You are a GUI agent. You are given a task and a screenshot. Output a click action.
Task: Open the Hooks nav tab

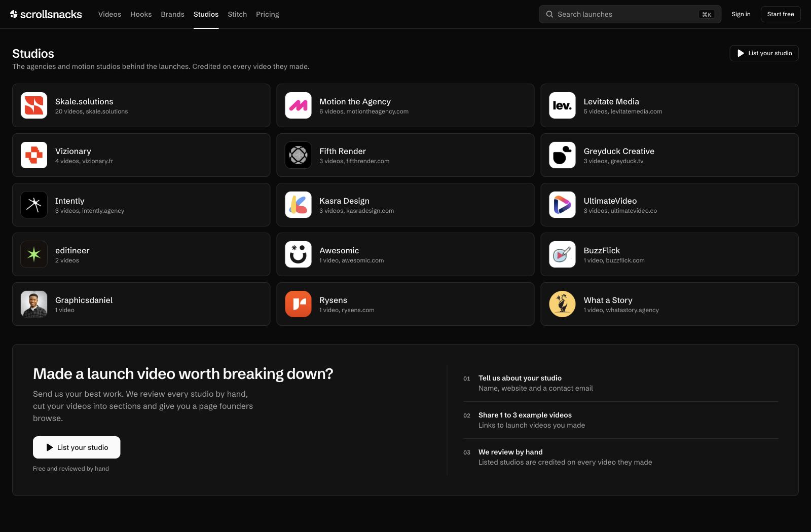pyautogui.click(x=141, y=14)
